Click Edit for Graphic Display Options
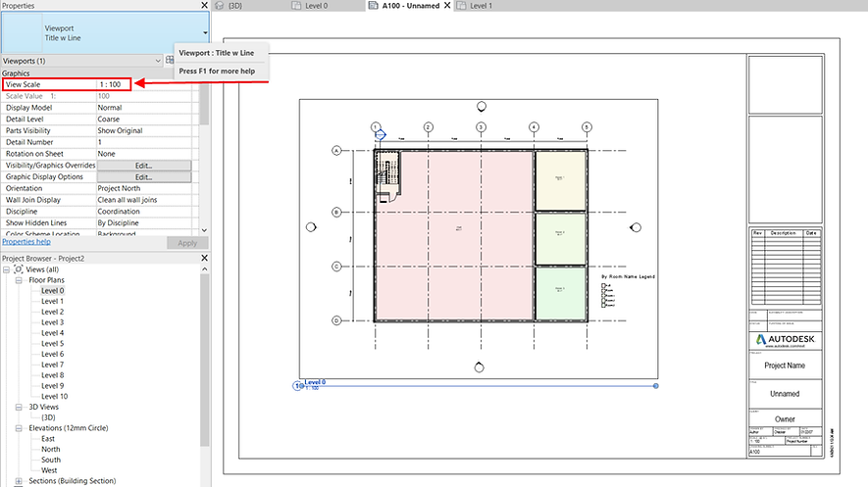Image resolution: width=868 pixels, height=487 pixels. point(144,177)
